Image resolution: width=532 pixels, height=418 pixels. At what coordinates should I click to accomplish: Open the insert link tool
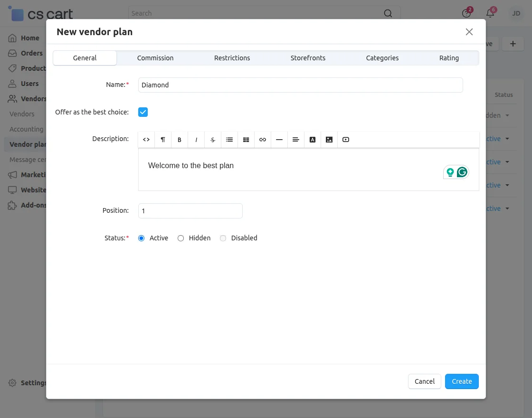pyautogui.click(x=263, y=139)
